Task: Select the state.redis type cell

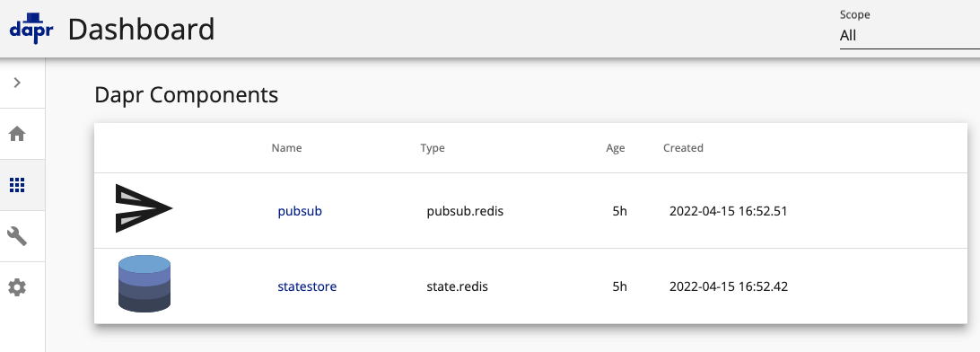Action: coord(458,287)
